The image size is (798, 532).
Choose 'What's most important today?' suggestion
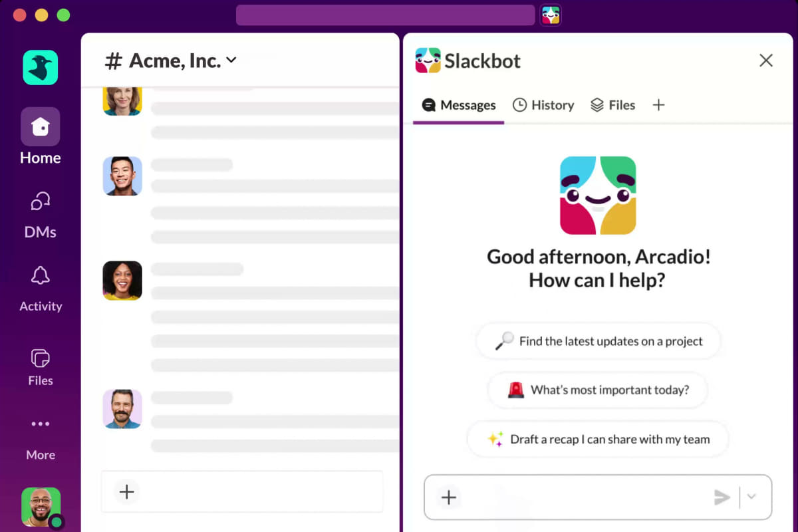598,390
